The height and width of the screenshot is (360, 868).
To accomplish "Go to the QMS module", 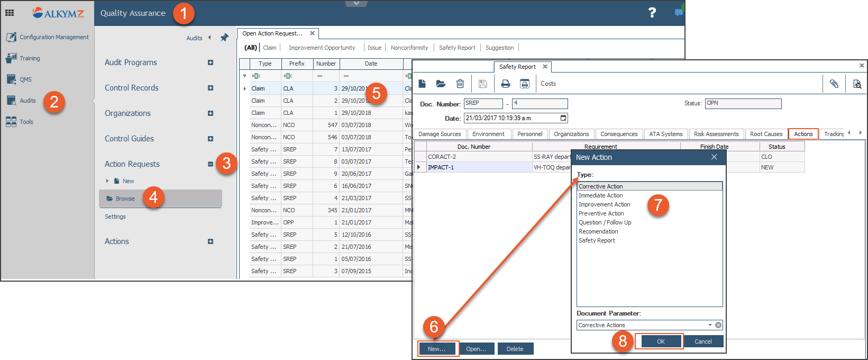I will (x=19, y=79).
